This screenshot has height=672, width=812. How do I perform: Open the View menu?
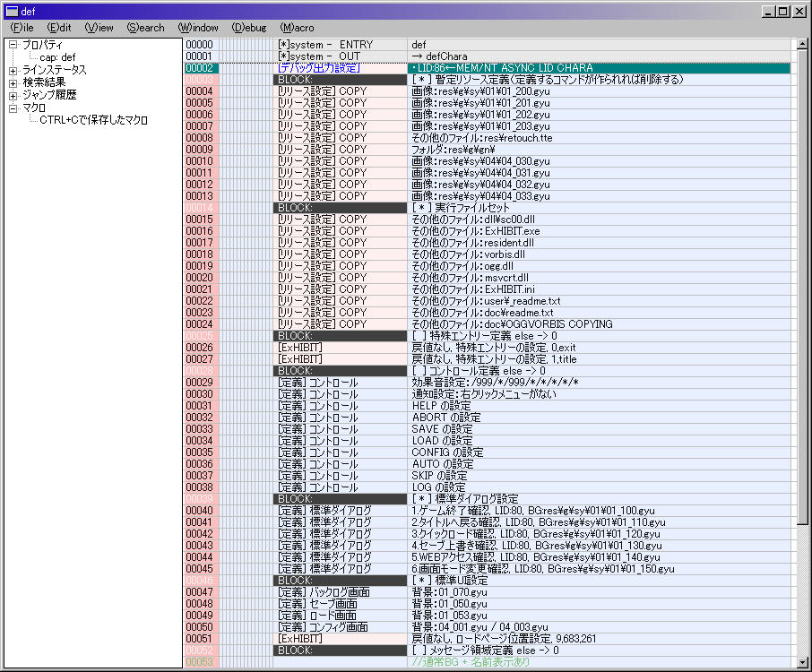99,28
